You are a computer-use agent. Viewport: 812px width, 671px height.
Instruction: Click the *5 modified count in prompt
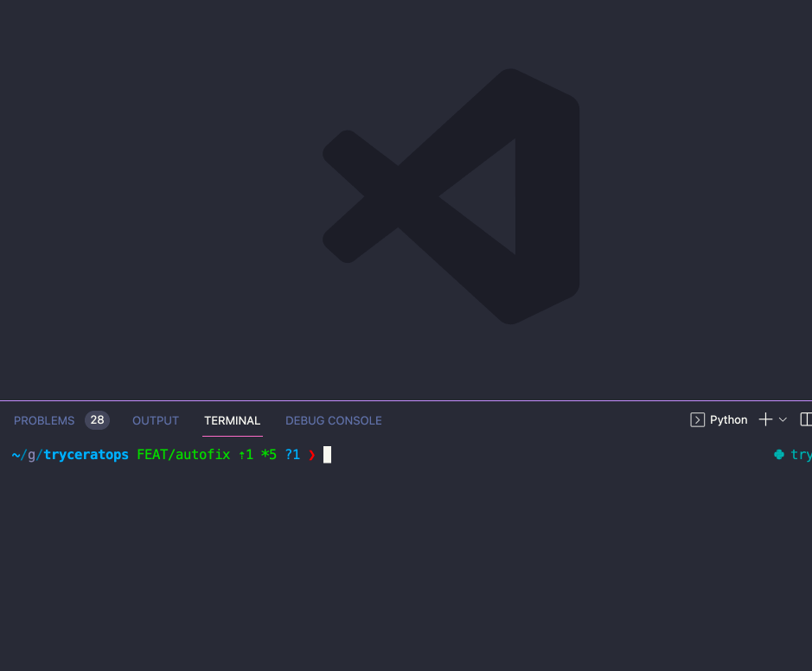(269, 455)
